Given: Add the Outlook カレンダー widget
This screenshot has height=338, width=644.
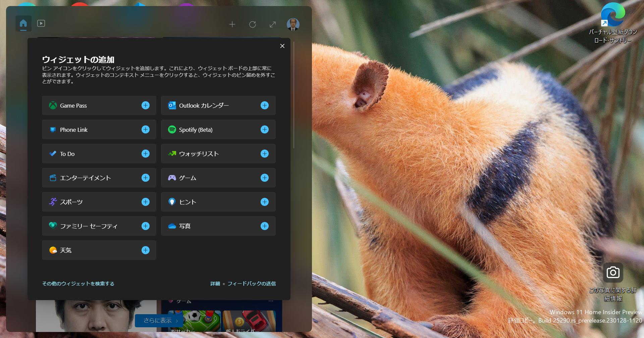Looking at the screenshot, I should tap(265, 105).
